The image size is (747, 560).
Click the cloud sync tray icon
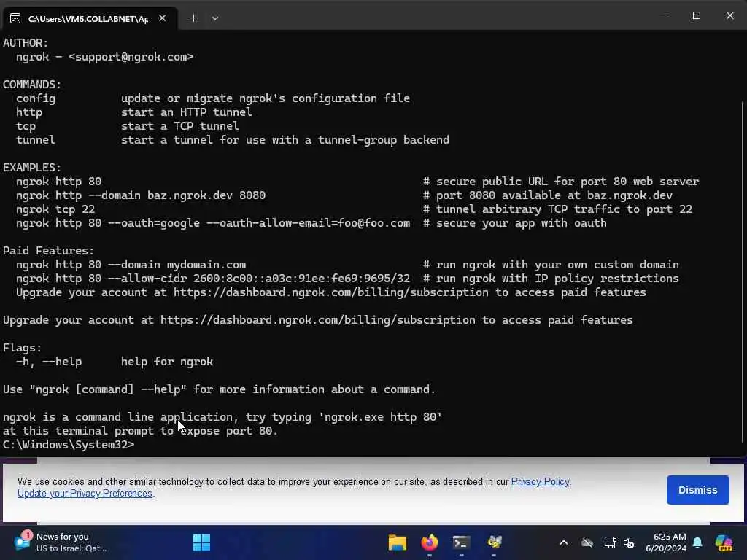pyautogui.click(x=587, y=542)
